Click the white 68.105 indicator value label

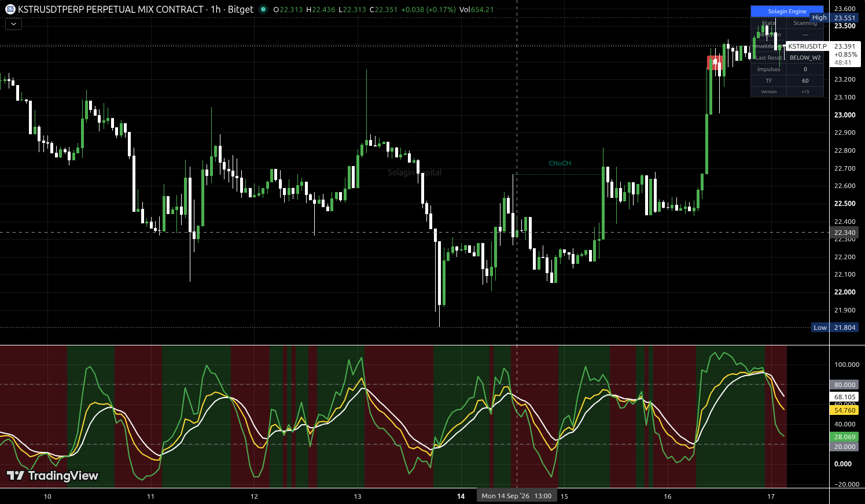[x=845, y=397]
